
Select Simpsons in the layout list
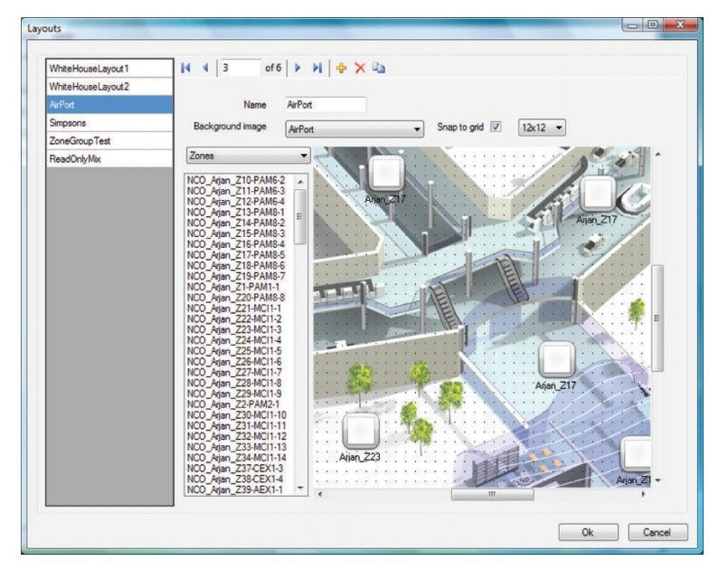(x=109, y=122)
